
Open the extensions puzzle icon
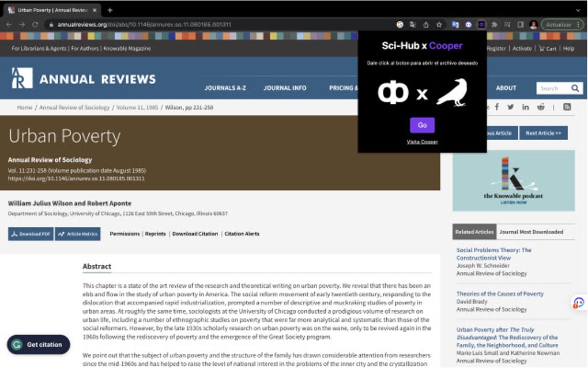click(x=494, y=24)
